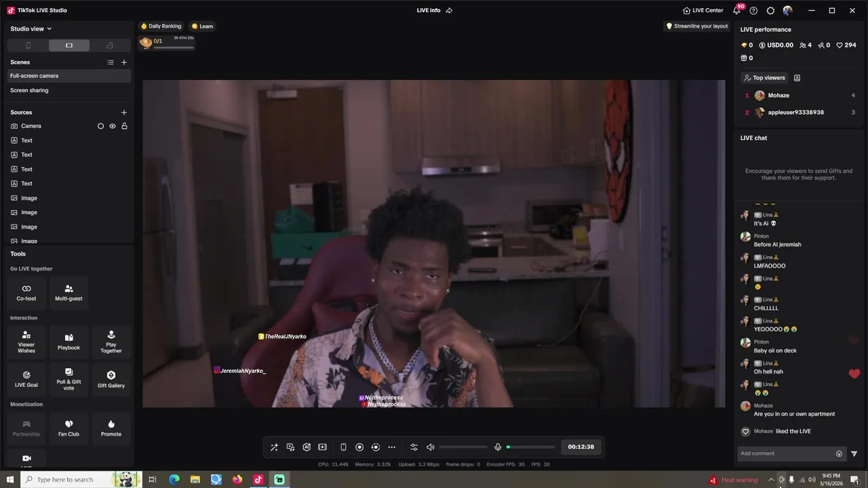
Task: Click the frame with plus-sign icon in the bottom toolbar
Action: click(x=323, y=447)
